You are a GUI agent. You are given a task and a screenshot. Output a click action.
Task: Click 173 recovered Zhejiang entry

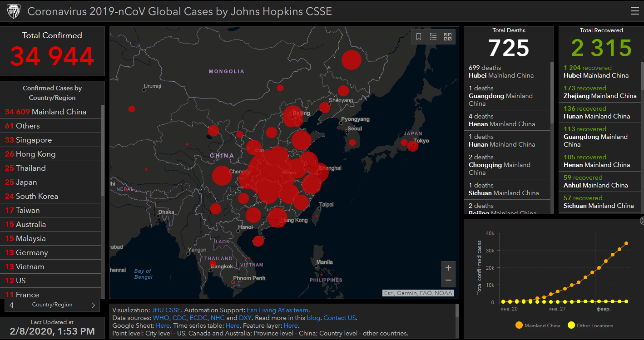pos(599,92)
